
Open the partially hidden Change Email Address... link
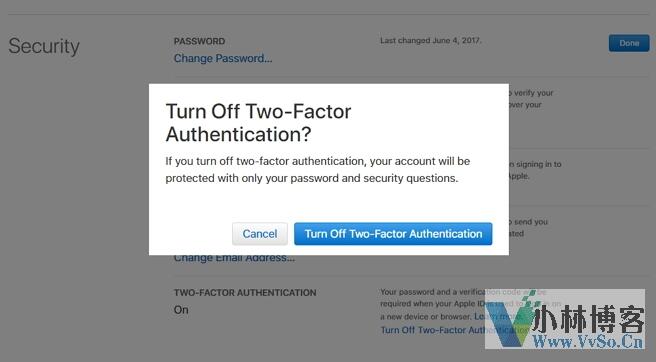click(x=234, y=259)
